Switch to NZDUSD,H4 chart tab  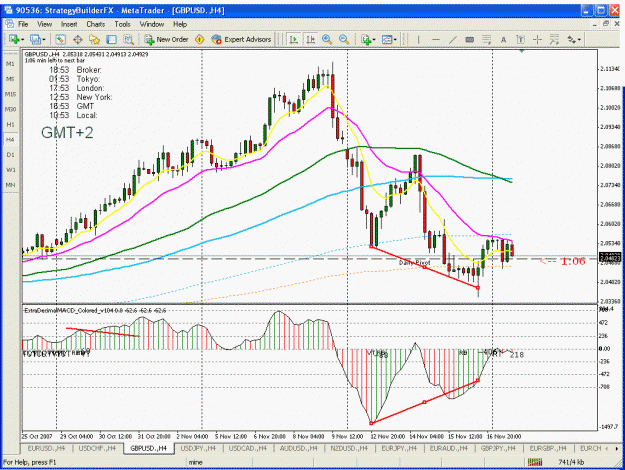pos(349,448)
